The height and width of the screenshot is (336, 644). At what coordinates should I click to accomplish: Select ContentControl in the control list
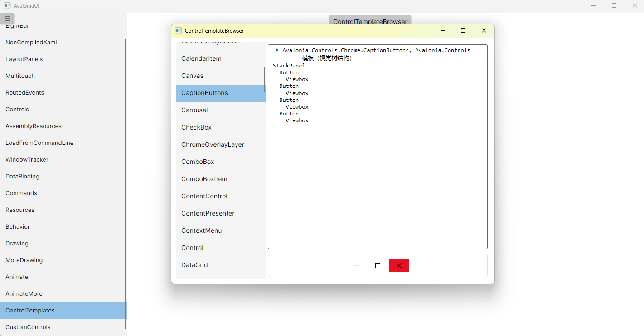(x=220, y=197)
